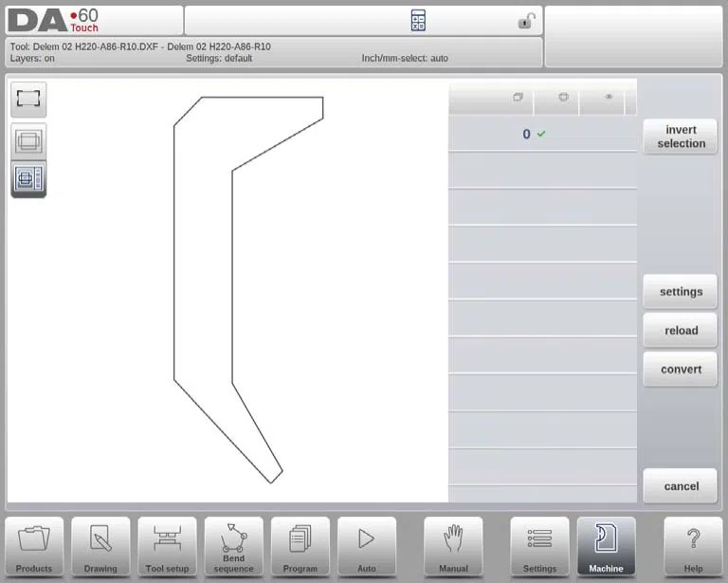The height and width of the screenshot is (583, 728).
Task: Select layer 0 row in the list
Action: pyautogui.click(x=542, y=134)
